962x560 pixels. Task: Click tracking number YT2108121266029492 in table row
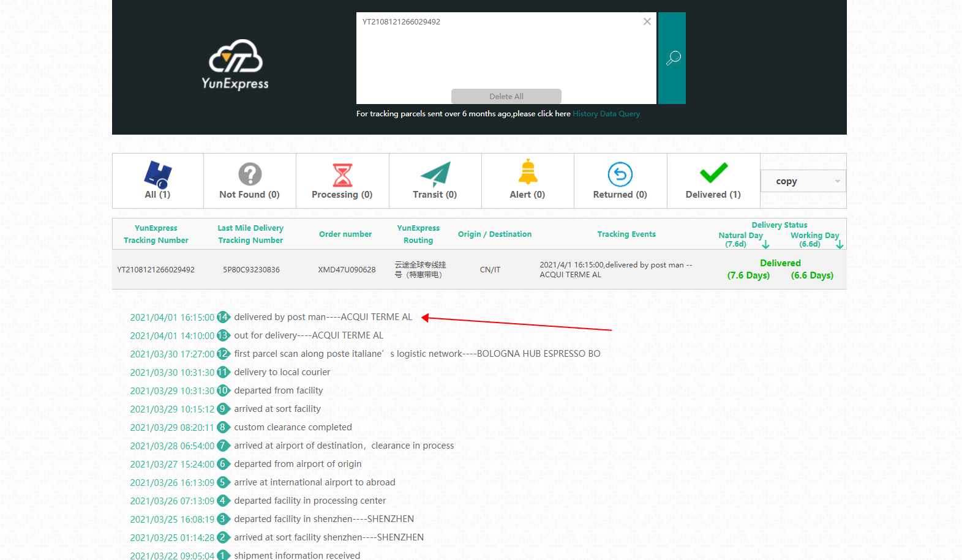[156, 270]
